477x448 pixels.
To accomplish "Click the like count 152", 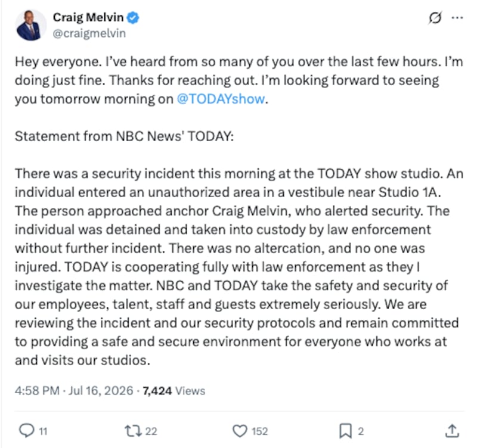I will (x=259, y=431).
